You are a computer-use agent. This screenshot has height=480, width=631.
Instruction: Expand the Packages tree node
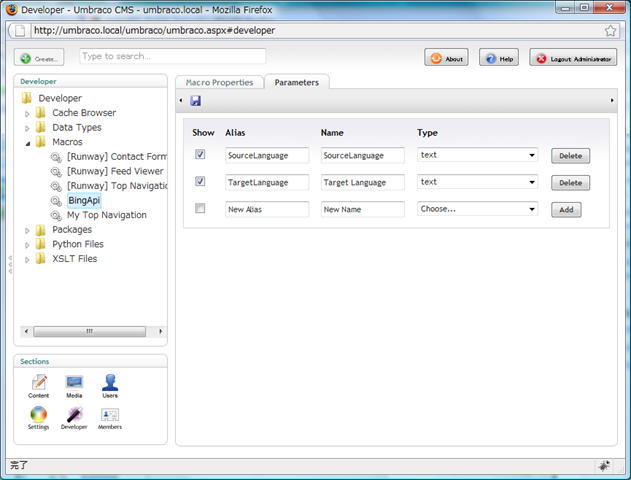(27, 231)
